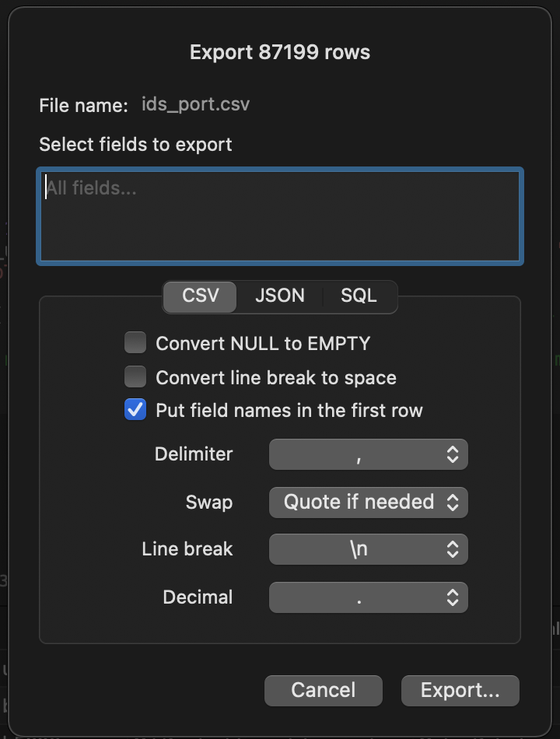Click the \n value in Line break selector
560x739 pixels.
coord(358,549)
